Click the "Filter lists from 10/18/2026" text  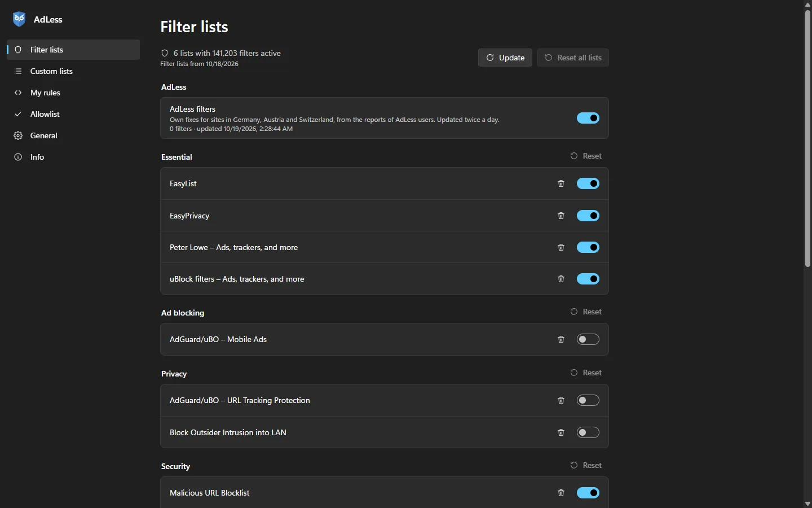[x=200, y=64]
